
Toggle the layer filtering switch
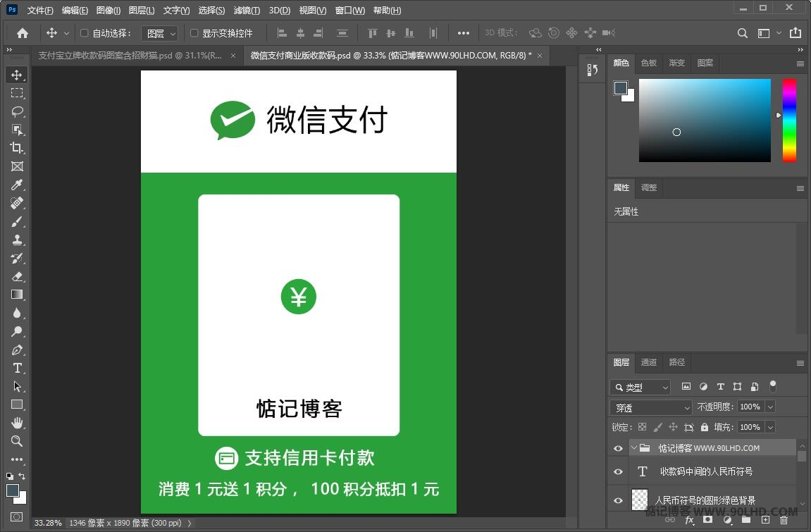tap(773, 385)
